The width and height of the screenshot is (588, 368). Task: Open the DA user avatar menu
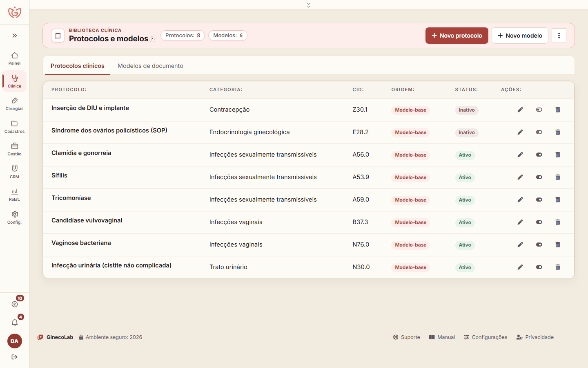[x=15, y=341]
